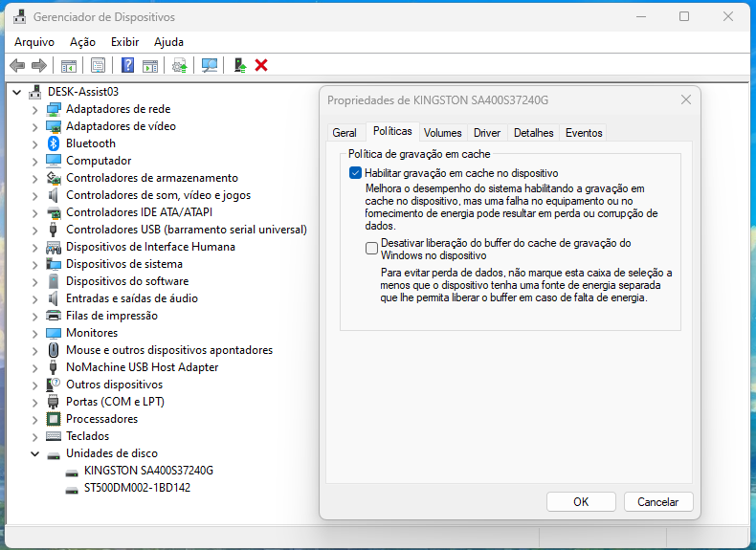Click the Adaptadores de rede icon
The width and height of the screenshot is (756, 550).
[x=54, y=109]
